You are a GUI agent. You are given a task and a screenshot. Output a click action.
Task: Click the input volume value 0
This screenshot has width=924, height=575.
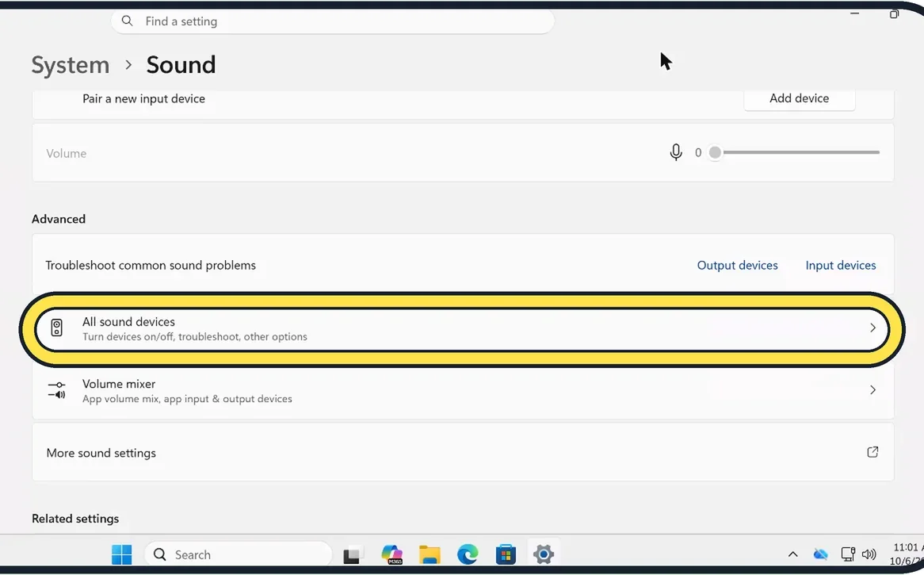point(697,153)
